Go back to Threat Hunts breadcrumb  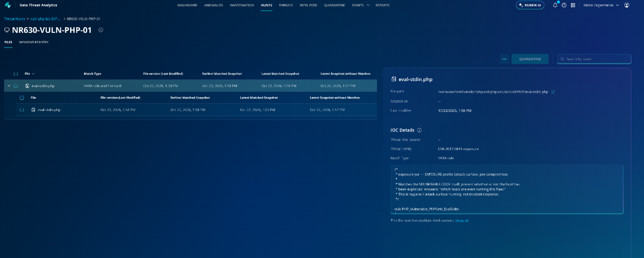tap(14, 19)
